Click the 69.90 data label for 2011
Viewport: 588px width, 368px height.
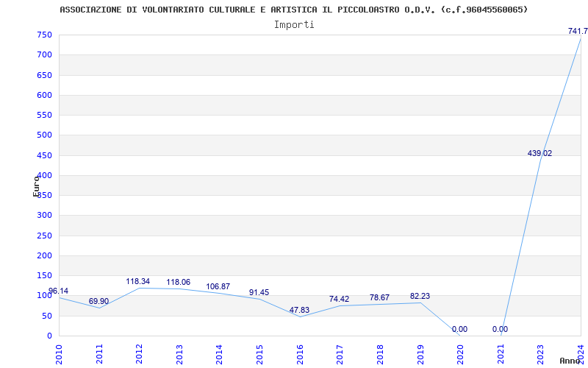coord(98,301)
